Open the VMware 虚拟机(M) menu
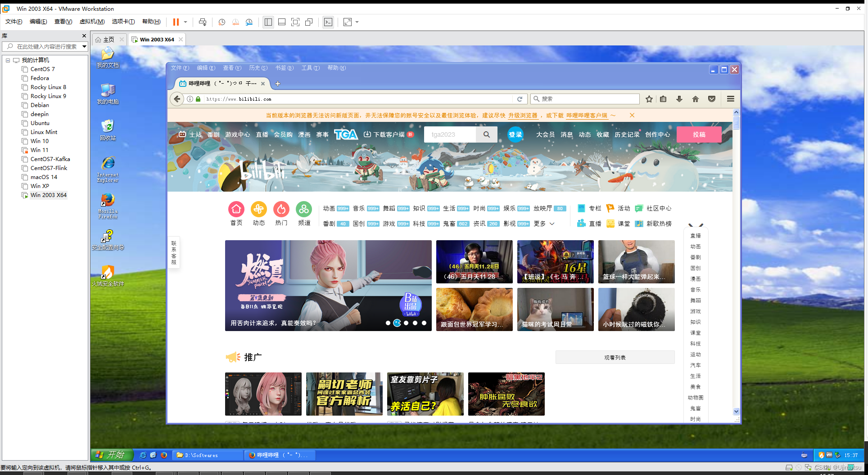Viewport: 868px width, 475px height. (92, 22)
